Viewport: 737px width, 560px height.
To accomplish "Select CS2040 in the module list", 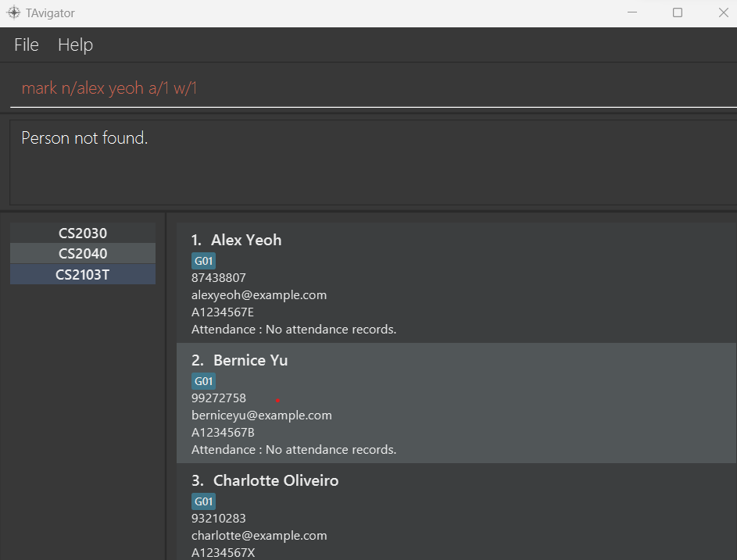I will [x=83, y=254].
